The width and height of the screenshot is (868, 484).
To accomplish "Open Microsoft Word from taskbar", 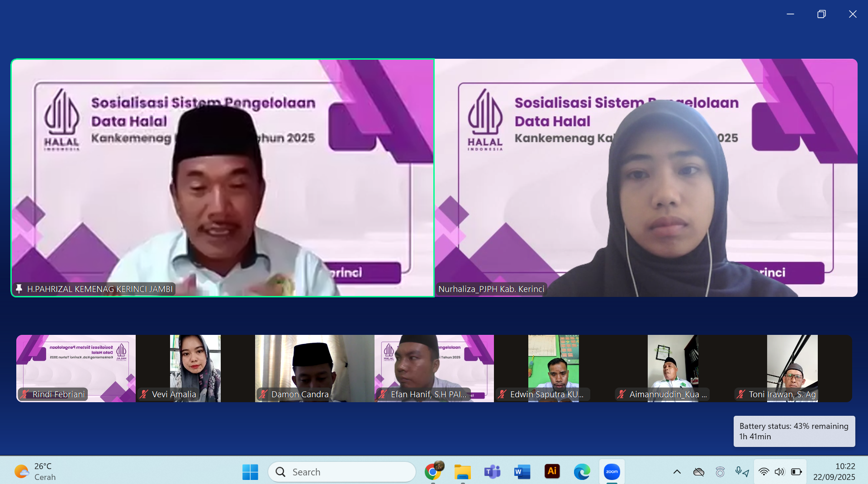I will pyautogui.click(x=522, y=472).
